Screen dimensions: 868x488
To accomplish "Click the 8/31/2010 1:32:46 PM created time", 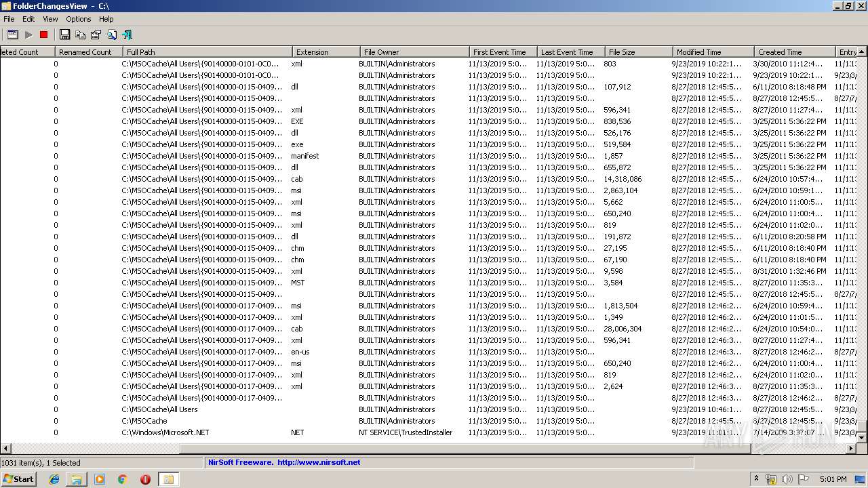I will coord(789,271).
